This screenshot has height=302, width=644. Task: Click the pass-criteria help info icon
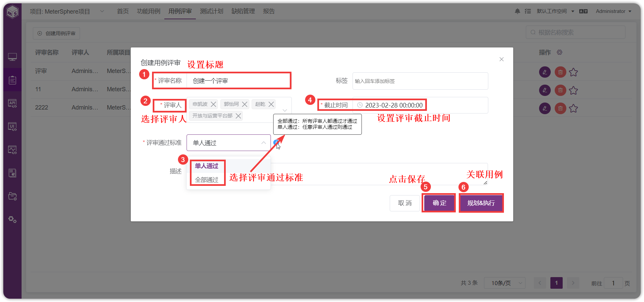(276, 142)
